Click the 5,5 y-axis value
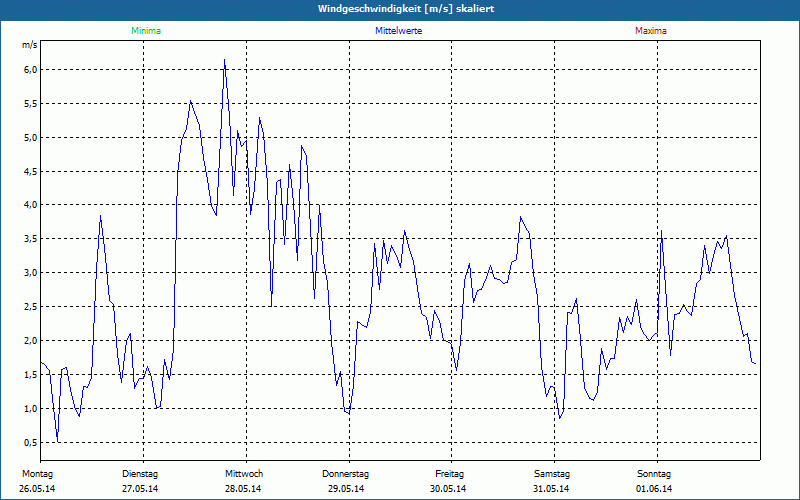 [31, 104]
